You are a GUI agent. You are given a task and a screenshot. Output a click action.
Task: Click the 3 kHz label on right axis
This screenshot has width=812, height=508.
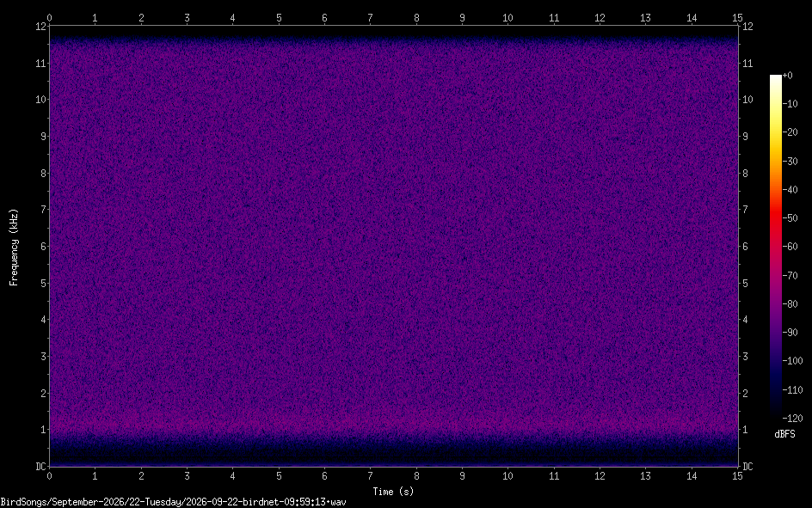pos(745,357)
